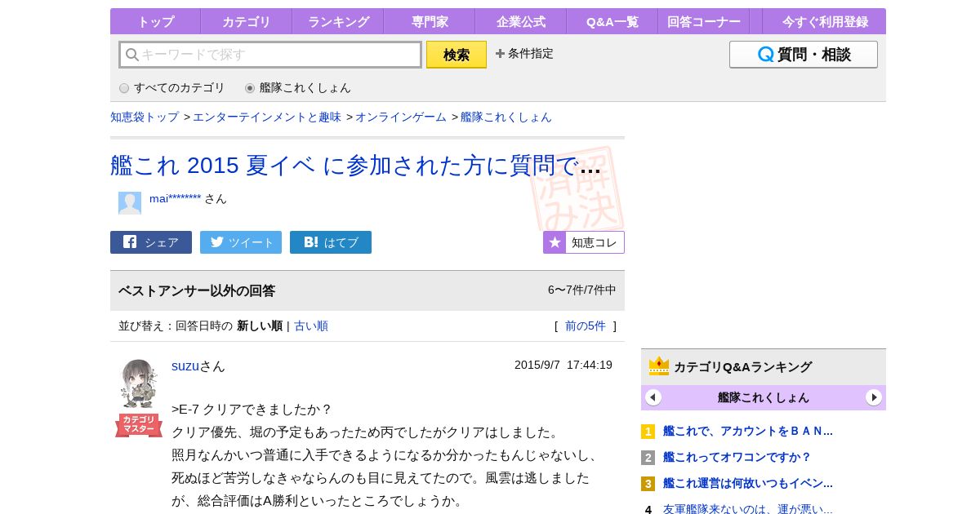Click the next category arrow in ranking

[874, 397]
